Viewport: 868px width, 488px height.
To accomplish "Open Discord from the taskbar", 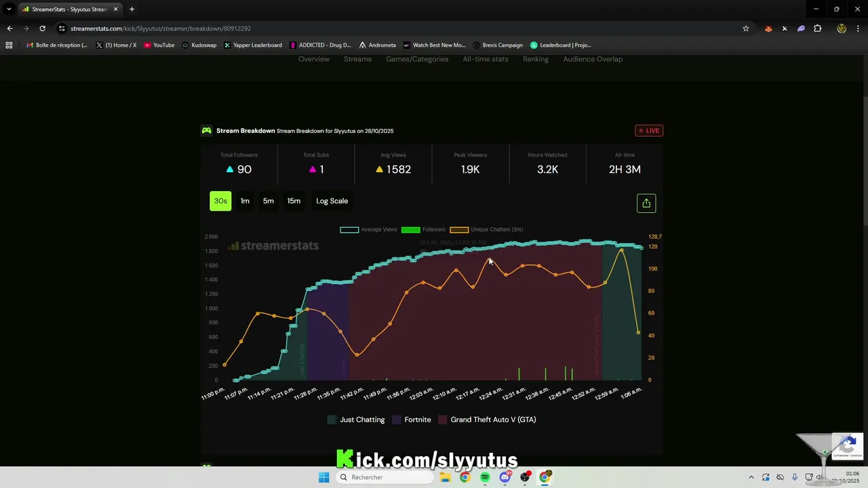I will (x=505, y=477).
